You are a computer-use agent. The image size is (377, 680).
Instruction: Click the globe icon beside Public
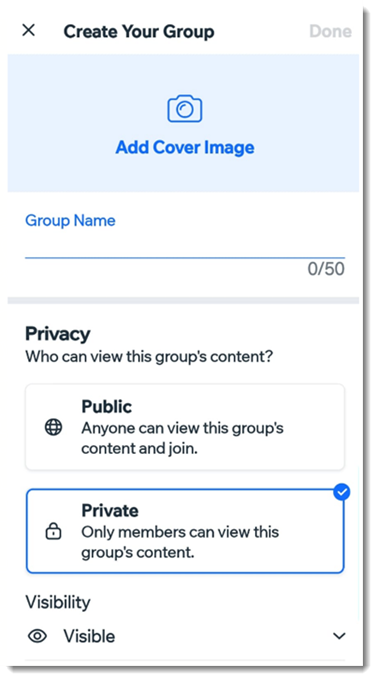[54, 428]
